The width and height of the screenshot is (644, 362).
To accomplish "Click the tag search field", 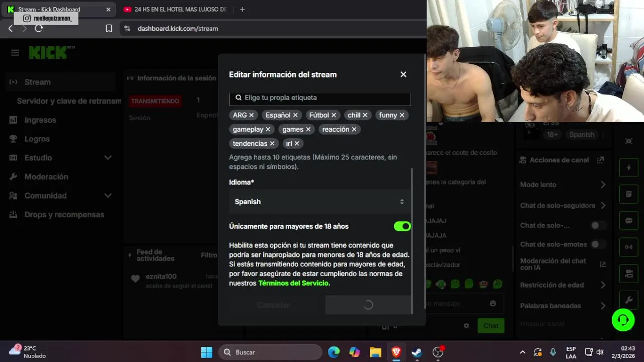I will 320,98.
